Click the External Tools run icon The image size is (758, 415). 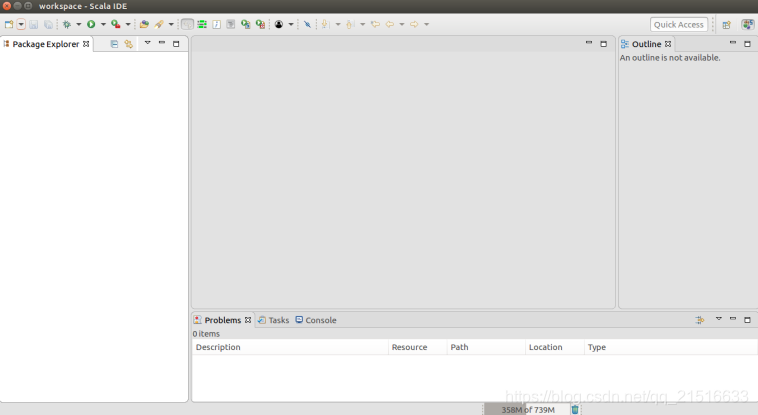click(116, 24)
